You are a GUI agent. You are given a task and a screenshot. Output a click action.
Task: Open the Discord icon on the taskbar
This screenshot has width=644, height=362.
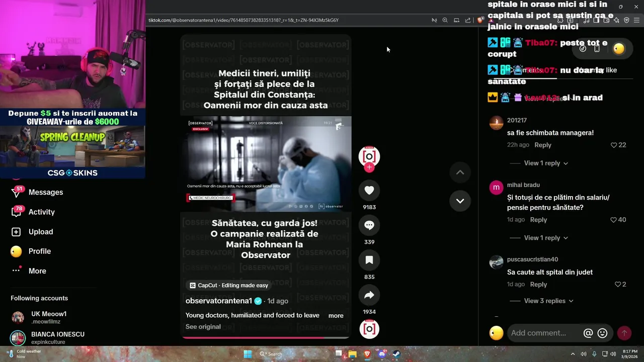click(382, 354)
